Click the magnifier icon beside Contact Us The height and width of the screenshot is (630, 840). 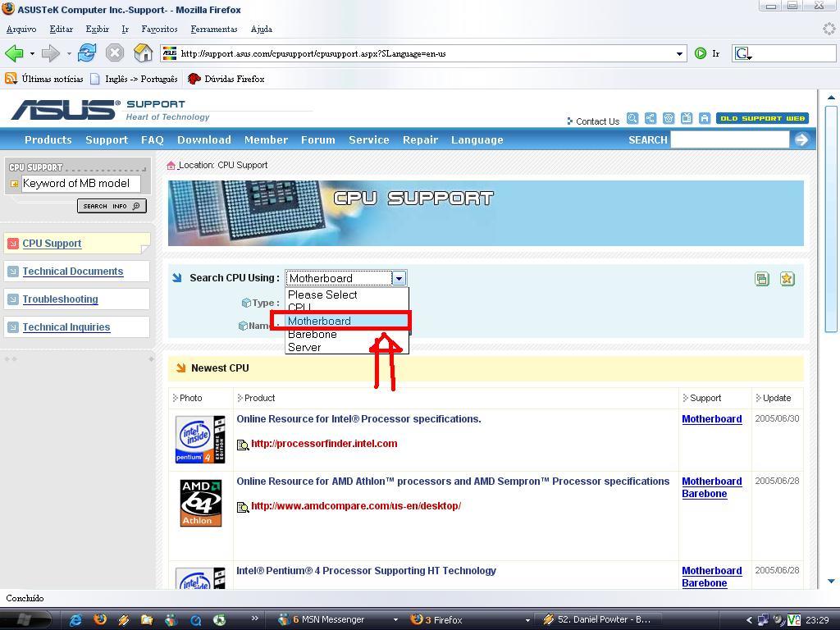click(x=632, y=118)
